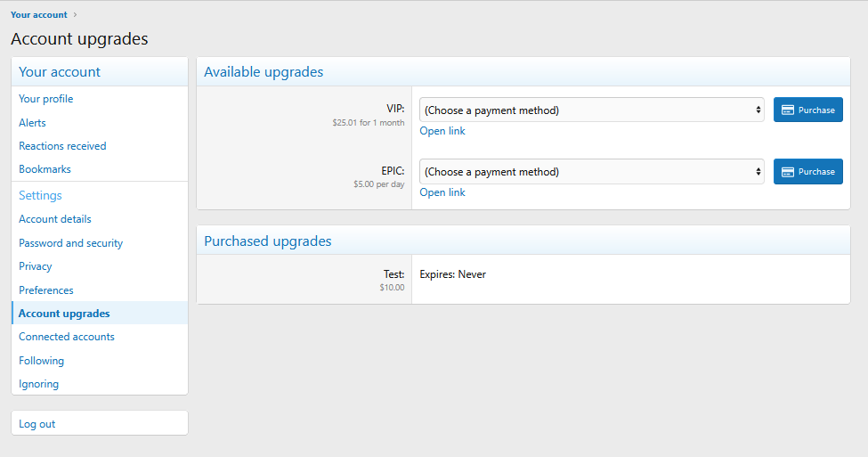This screenshot has height=457, width=868.
Task: Select the Privacy settings item
Action: click(36, 266)
